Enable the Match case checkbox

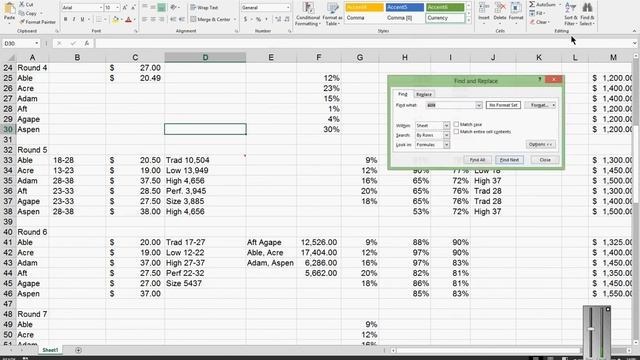tap(456, 124)
